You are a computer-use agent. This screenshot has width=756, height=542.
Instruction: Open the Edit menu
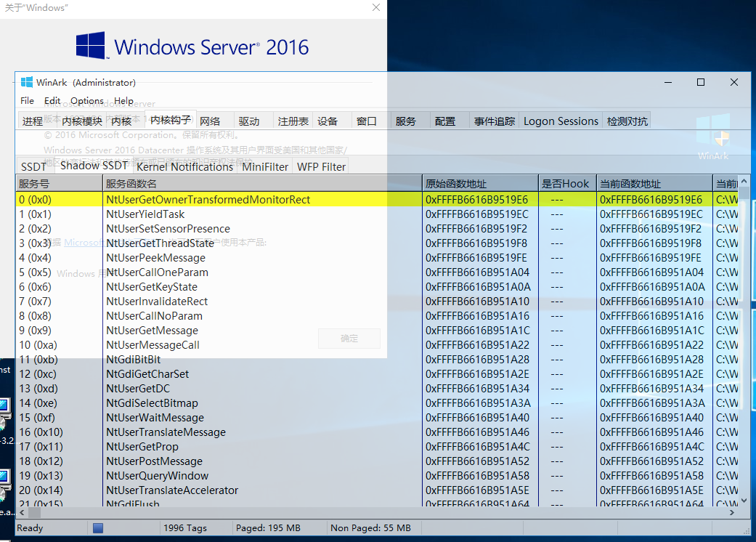pyautogui.click(x=52, y=101)
